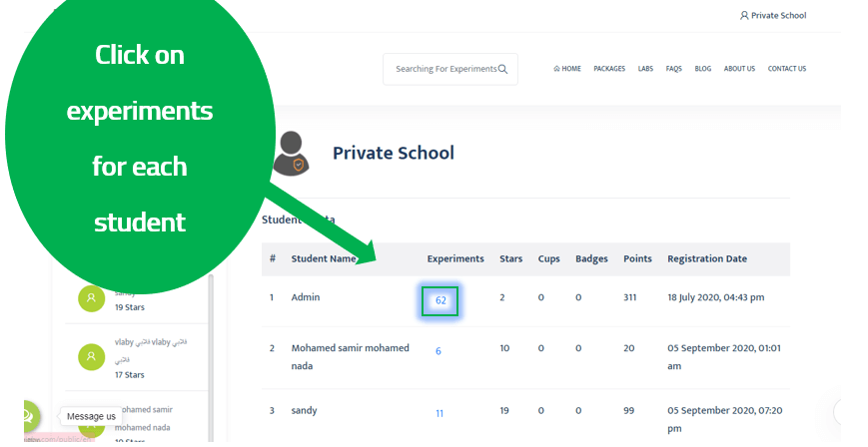Viewport: 868px width, 447px height.
Task: Open sandy's 11 experiments link
Action: [439, 413]
